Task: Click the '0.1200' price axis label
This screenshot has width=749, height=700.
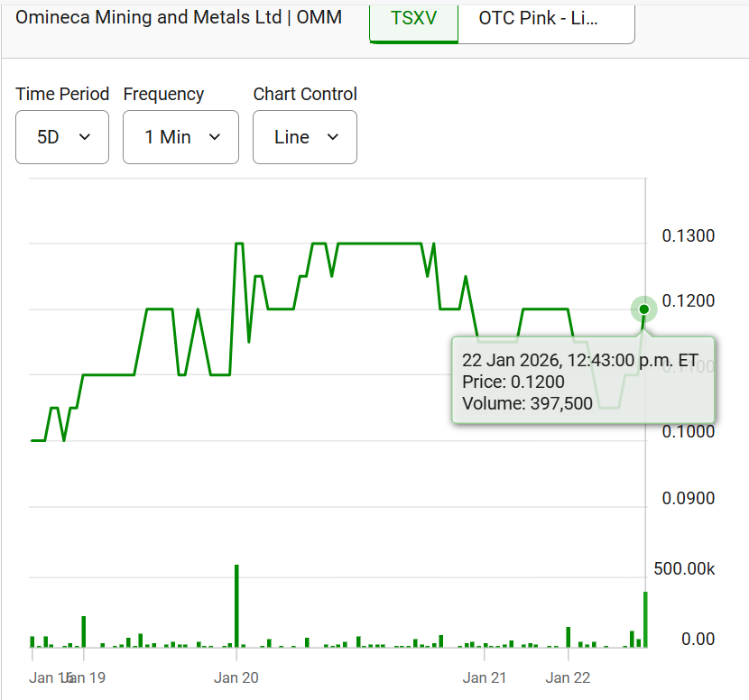Action: pyautogui.click(x=689, y=300)
